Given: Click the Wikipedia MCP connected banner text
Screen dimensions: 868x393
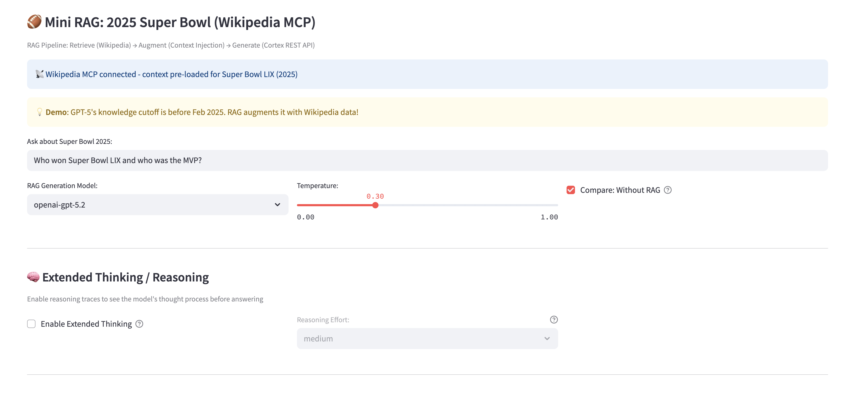Looking at the screenshot, I should coord(171,74).
